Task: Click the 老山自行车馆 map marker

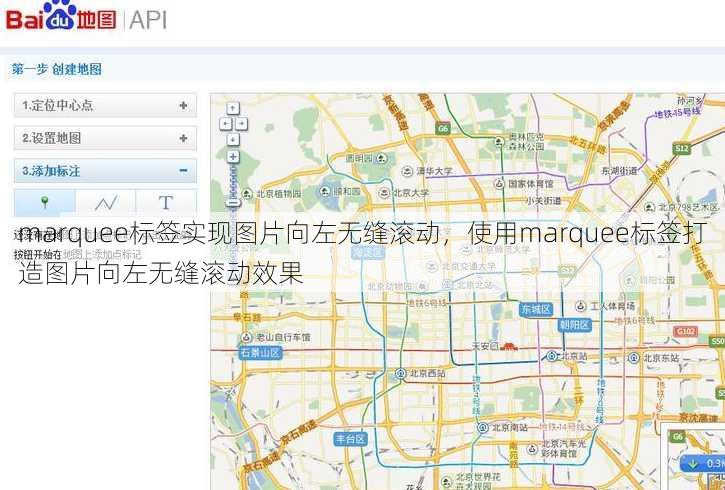Action: pyautogui.click(x=246, y=337)
